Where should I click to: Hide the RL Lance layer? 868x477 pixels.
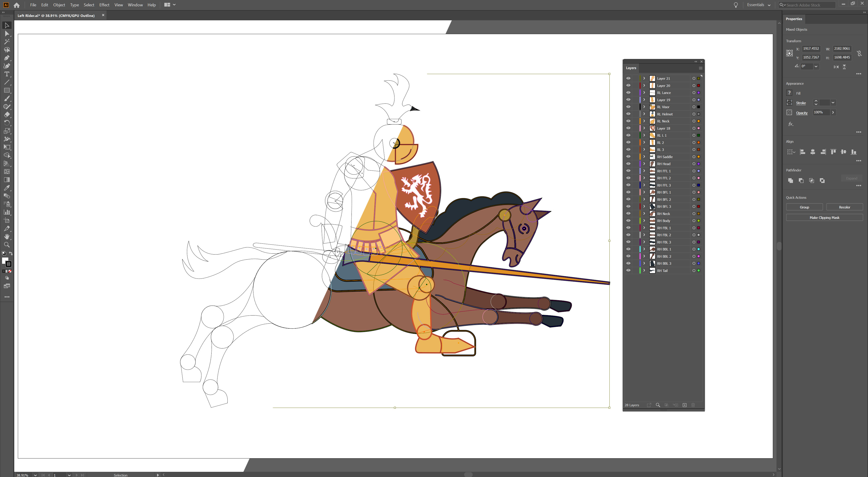(x=628, y=93)
